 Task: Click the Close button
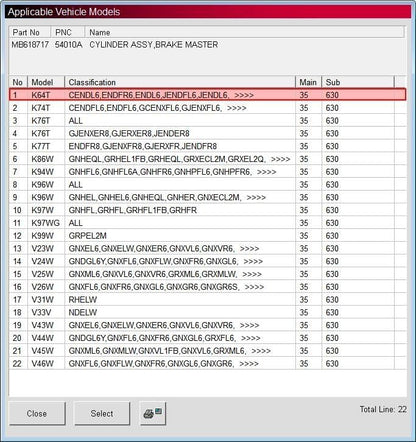(x=37, y=413)
